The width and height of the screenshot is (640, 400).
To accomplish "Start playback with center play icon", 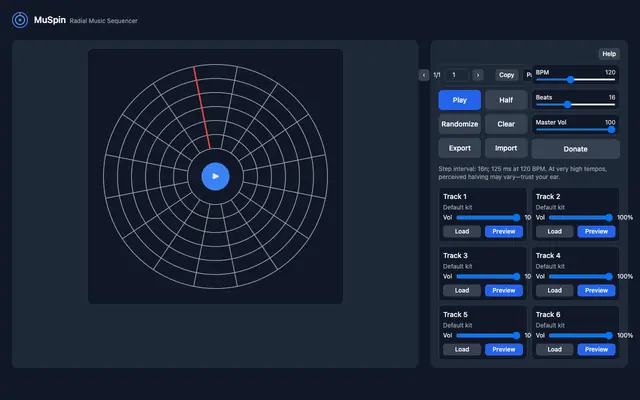I will (x=216, y=176).
